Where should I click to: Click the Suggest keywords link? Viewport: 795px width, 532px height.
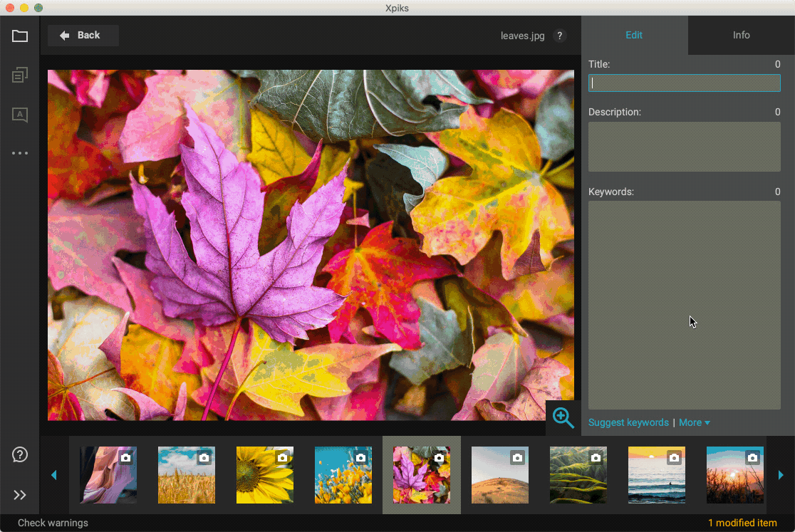(628, 422)
